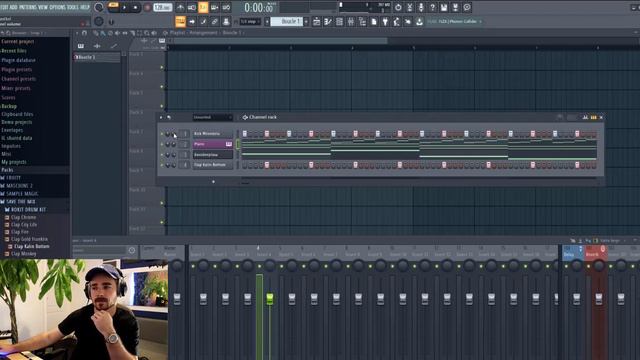This screenshot has height=360, width=640.
Task: Toggle the metronome icon
Action: point(180,7)
